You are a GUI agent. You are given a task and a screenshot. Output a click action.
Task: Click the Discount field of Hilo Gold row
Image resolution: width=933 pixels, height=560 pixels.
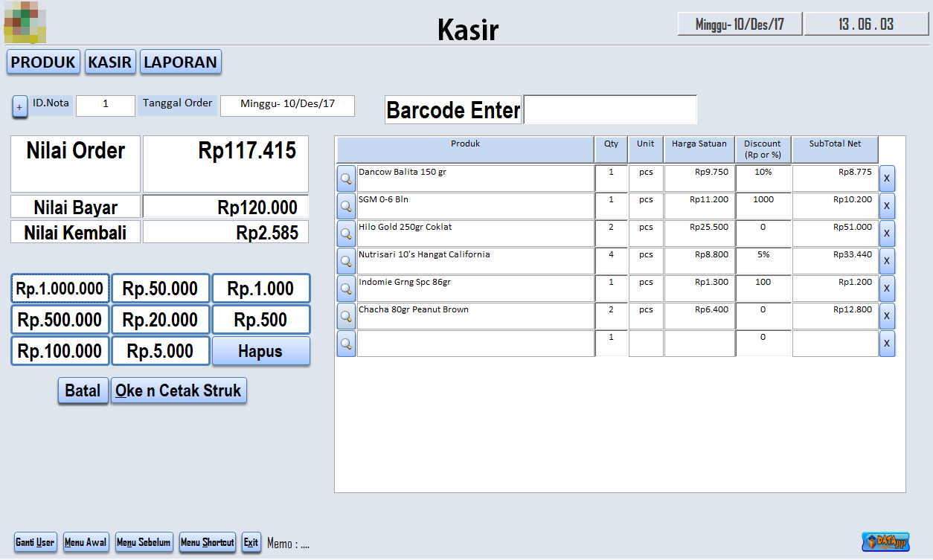pyautogui.click(x=763, y=234)
